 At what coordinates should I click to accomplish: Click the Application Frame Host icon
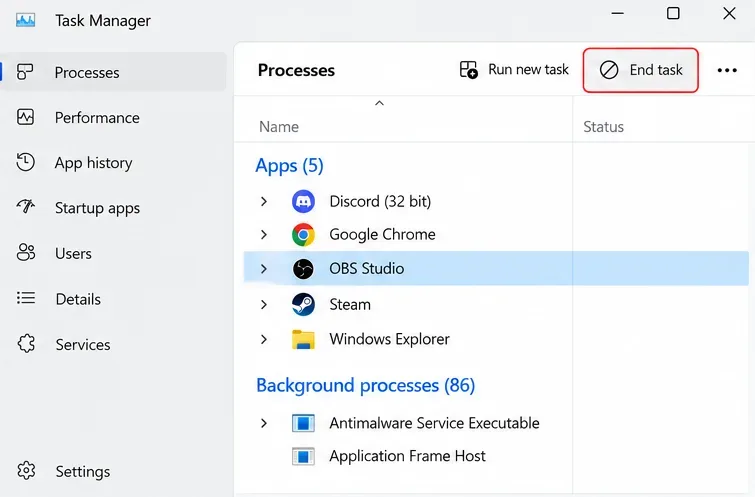[x=303, y=456]
